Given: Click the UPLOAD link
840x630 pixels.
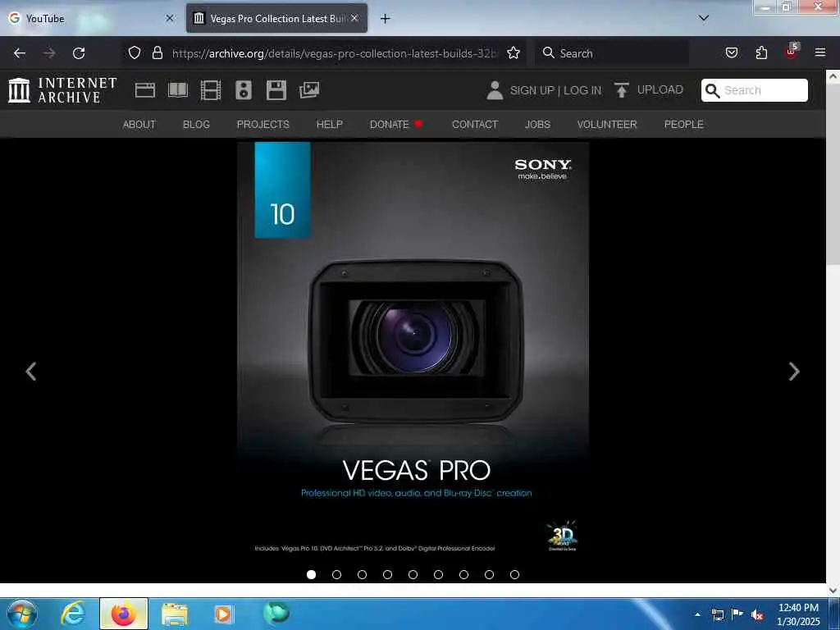Looking at the screenshot, I should click(660, 90).
